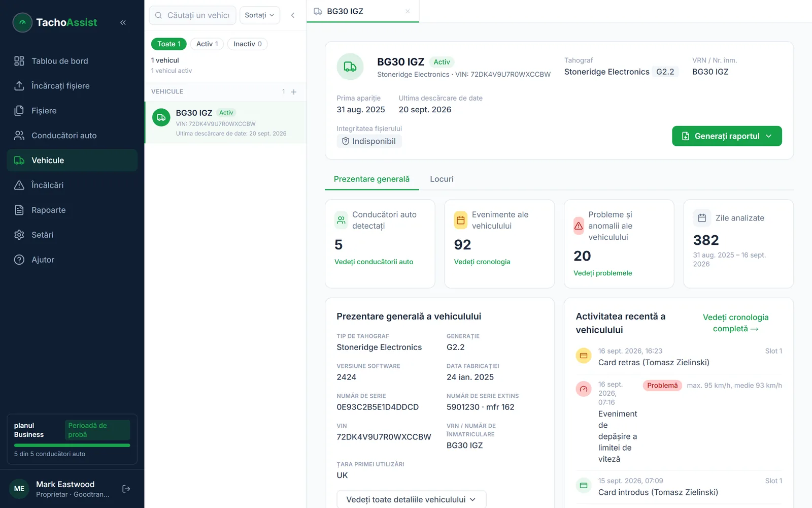Expand Vedeți toate detaliile vehiculului
This screenshot has height=508, width=812.
(x=411, y=499)
